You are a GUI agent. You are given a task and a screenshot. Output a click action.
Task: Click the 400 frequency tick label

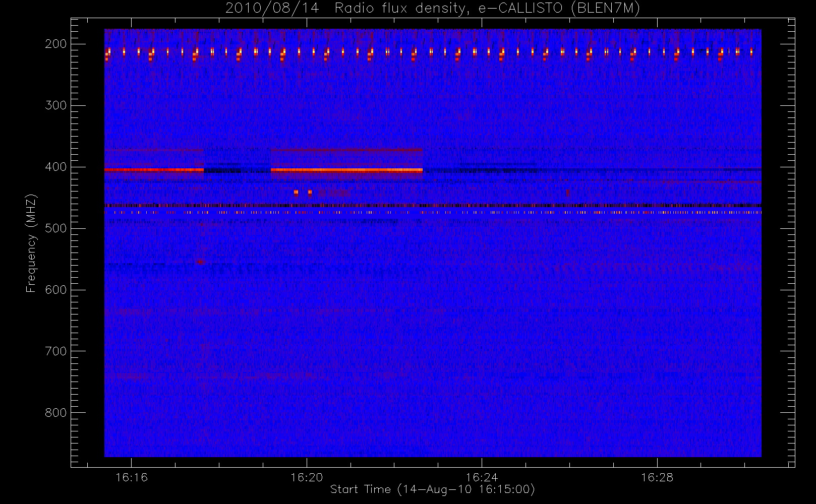pos(56,167)
